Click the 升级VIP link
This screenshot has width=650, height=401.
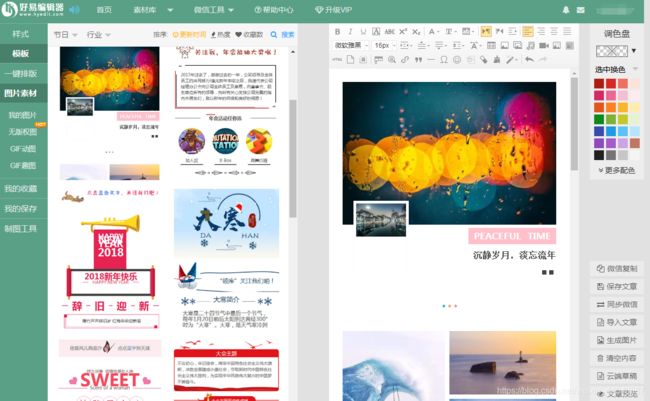[x=333, y=10]
